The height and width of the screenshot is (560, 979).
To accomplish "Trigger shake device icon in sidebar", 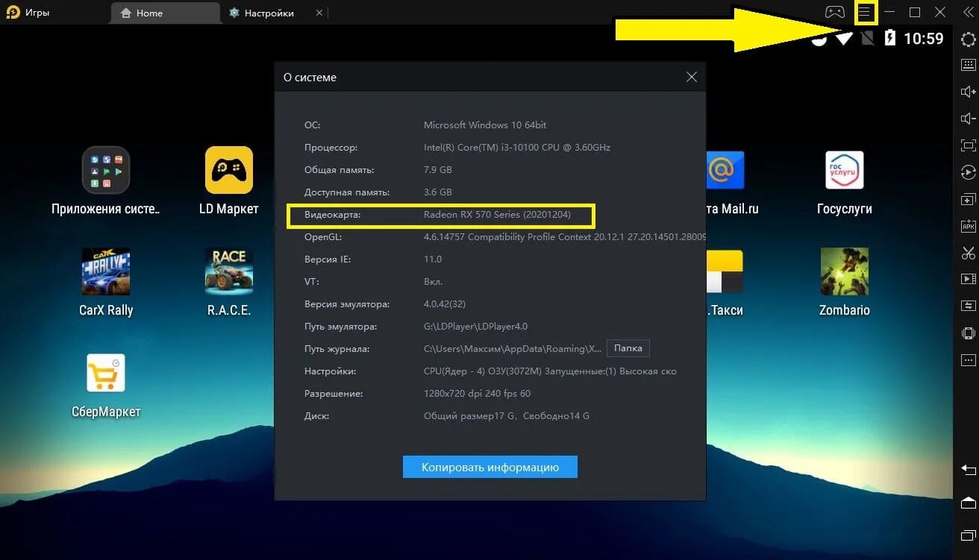I will (969, 333).
